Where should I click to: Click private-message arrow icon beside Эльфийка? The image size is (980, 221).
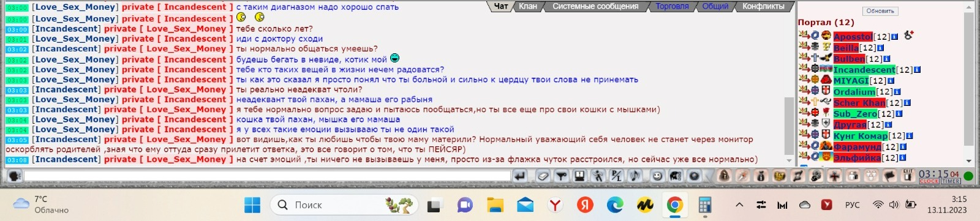tap(804, 157)
